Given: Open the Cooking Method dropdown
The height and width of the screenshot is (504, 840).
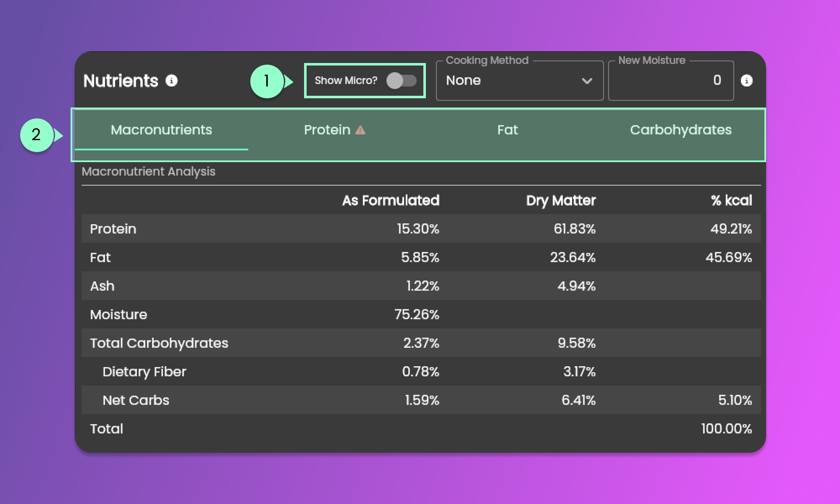Looking at the screenshot, I should (x=519, y=80).
